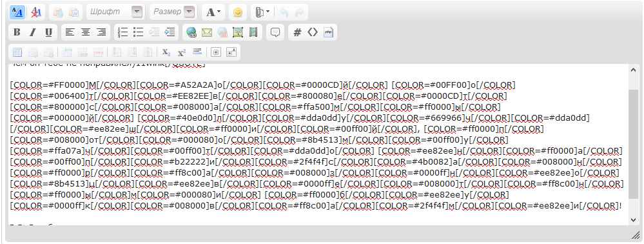Insert an image
Viewport: 644px width, 244px height.
coord(238,32)
